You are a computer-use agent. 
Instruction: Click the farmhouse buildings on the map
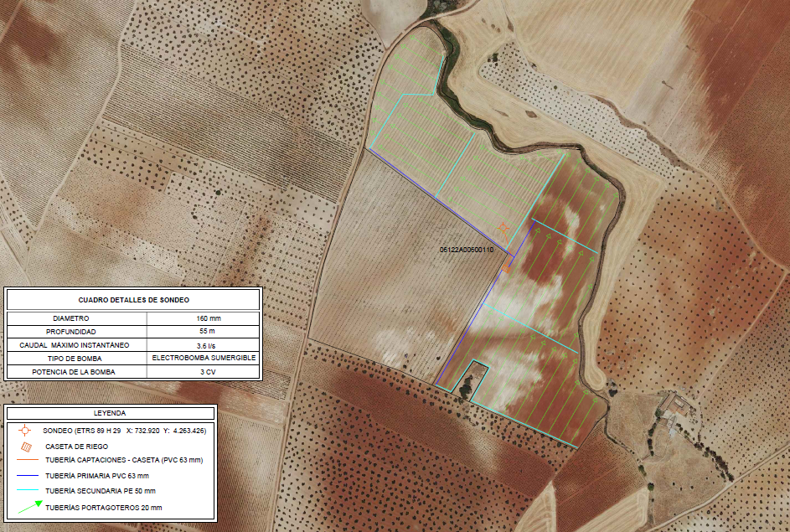(674, 410)
